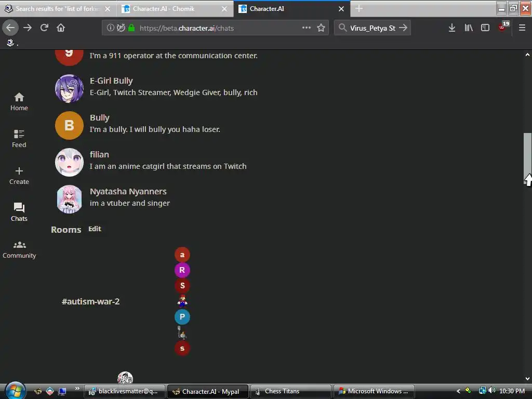Image resolution: width=532 pixels, height=399 pixels.
Task: Open a new browser tab
Action: 359,8
